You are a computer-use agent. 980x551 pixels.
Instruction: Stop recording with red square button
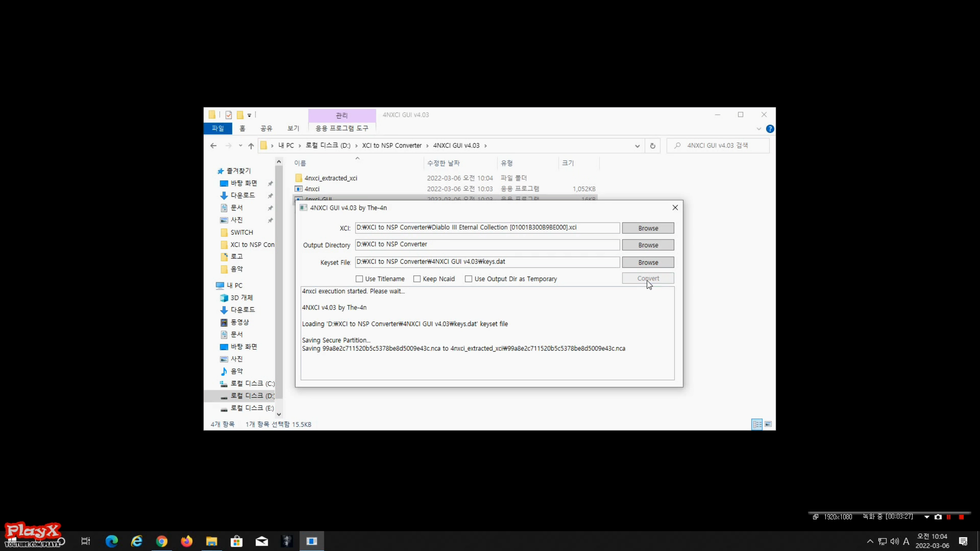coord(961,517)
